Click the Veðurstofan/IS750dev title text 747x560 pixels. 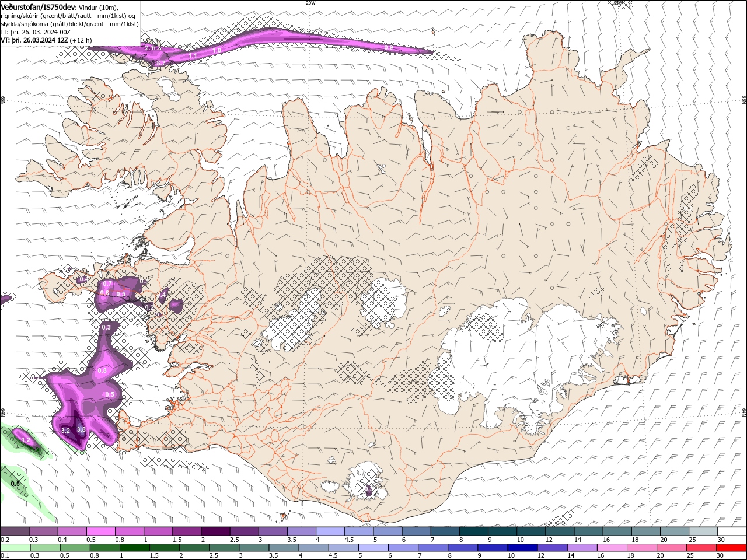[38, 7]
